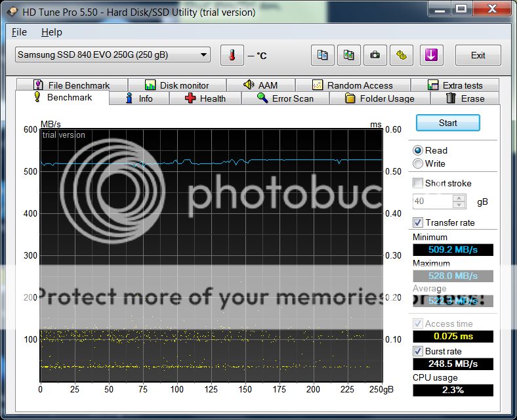Switch to the Folder Usage tab
Screen dimensions: 517x420
tap(379, 98)
